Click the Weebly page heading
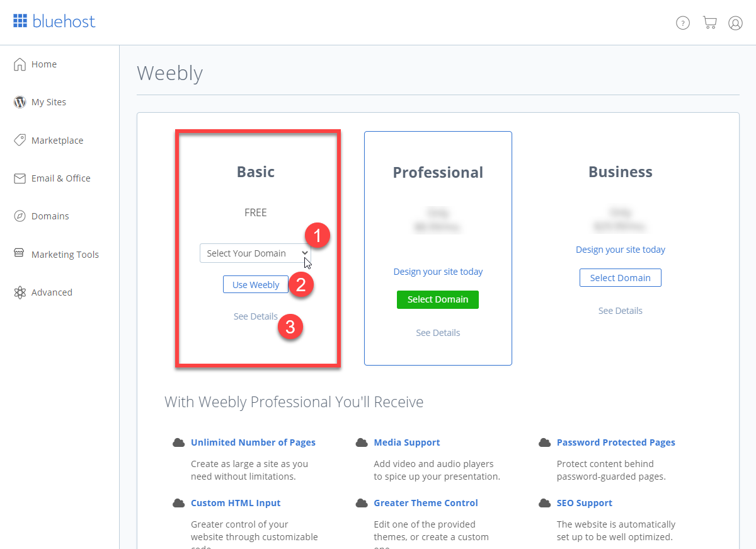The width and height of the screenshot is (756, 549). coord(170,73)
